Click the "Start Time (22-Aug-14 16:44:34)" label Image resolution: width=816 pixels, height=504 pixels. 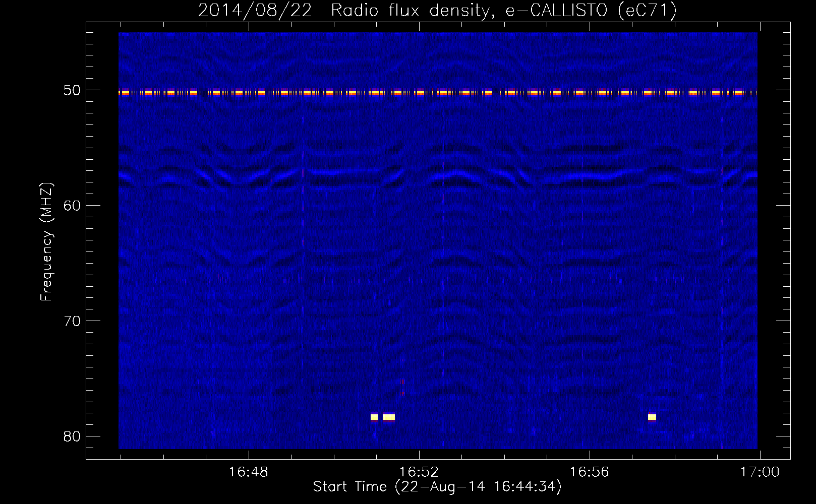(x=437, y=487)
